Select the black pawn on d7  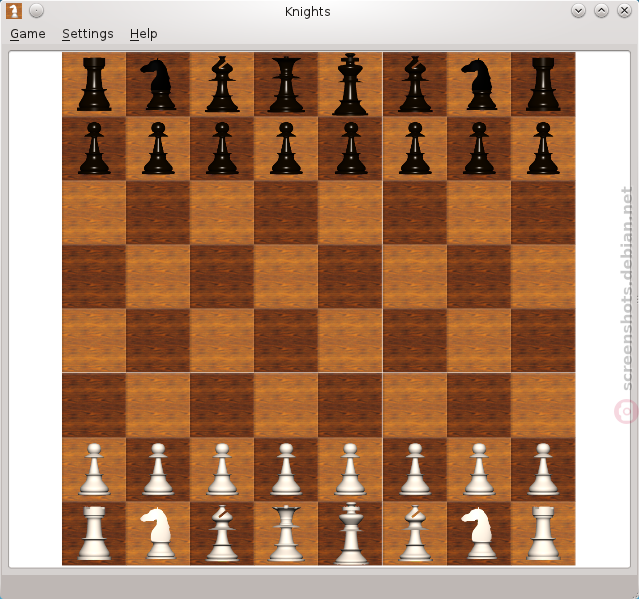(286, 148)
